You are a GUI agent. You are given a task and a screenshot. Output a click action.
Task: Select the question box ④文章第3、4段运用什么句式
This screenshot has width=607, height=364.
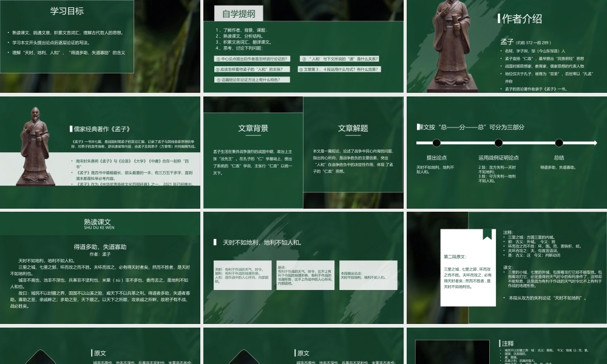339,69
